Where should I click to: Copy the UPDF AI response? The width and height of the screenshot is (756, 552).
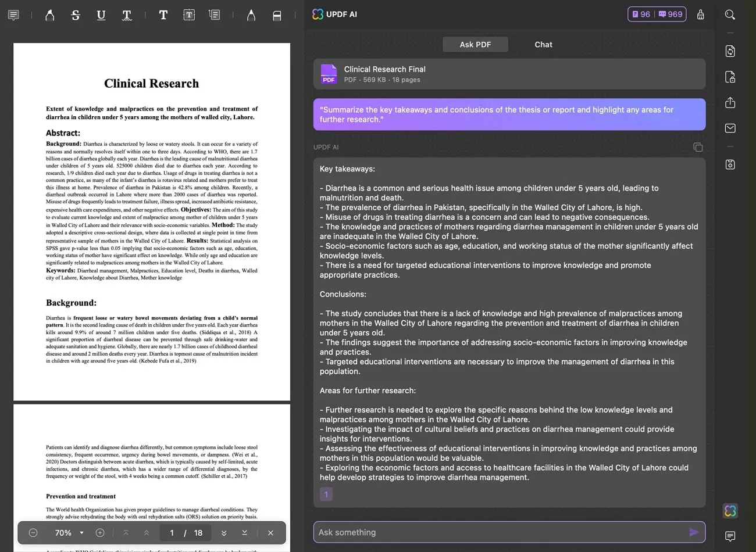point(698,147)
